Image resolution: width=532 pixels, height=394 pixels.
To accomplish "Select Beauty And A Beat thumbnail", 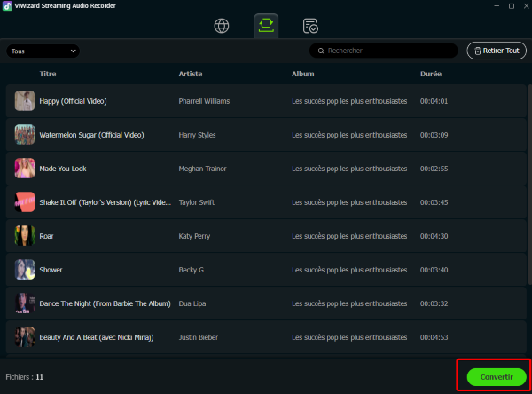I will [25, 337].
